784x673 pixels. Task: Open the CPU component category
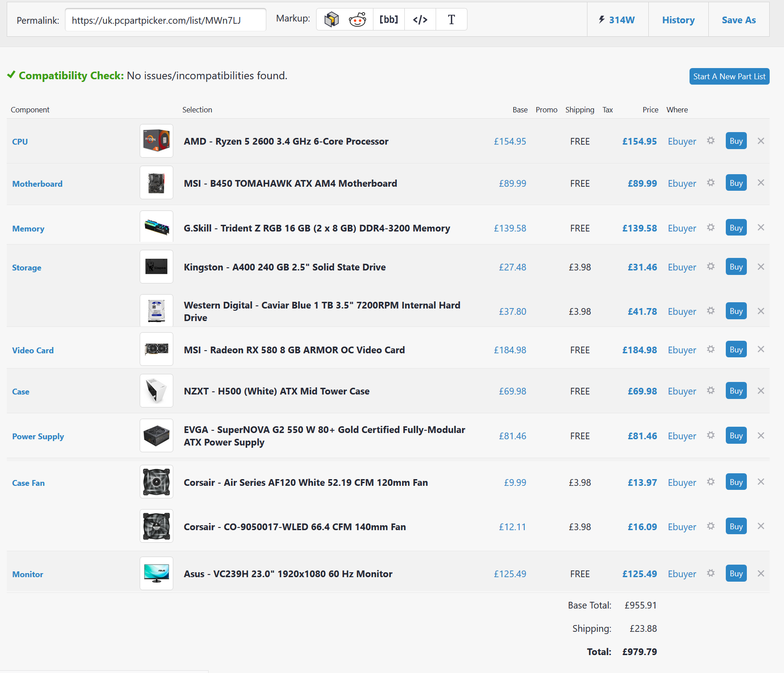coord(20,142)
